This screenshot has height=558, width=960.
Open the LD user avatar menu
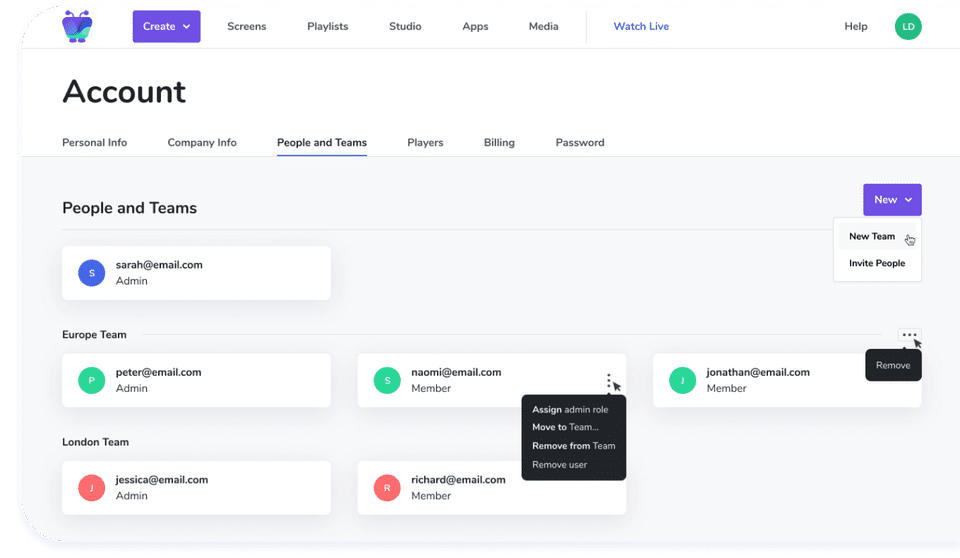tap(908, 26)
